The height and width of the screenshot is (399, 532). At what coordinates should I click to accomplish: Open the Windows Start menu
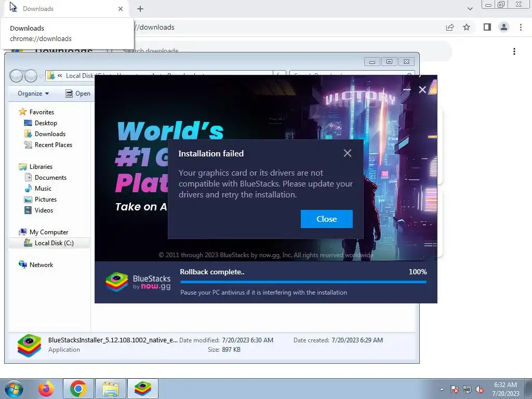pyautogui.click(x=14, y=389)
